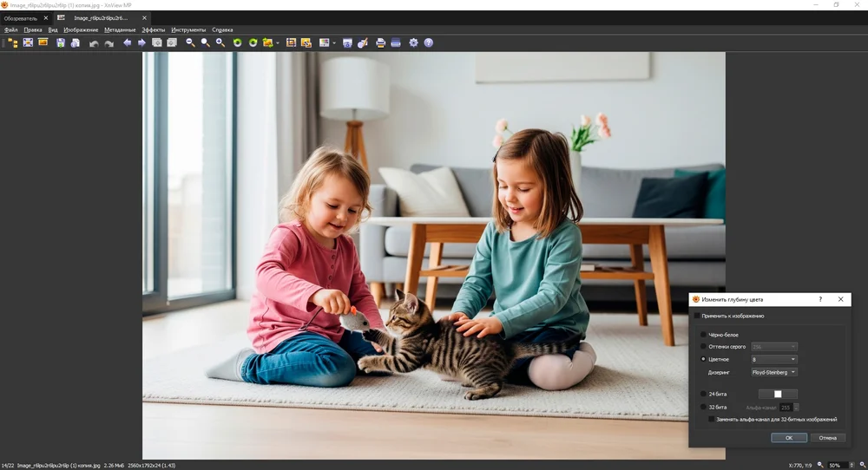Viewport: 868px width, 470px height.
Task: Close the Изменить глубину цвета dialog
Action: tap(841, 299)
